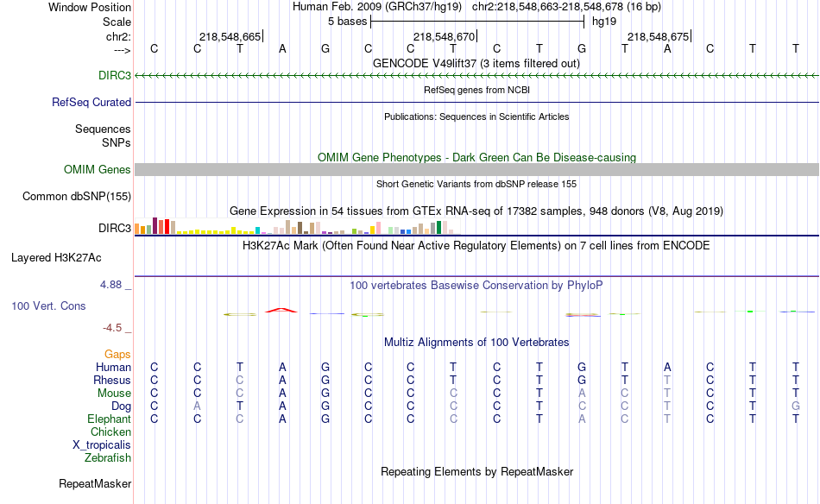This screenshot has height=504, width=820.
Task: Click the 100 Vert. Cons label
Action: 48,306
